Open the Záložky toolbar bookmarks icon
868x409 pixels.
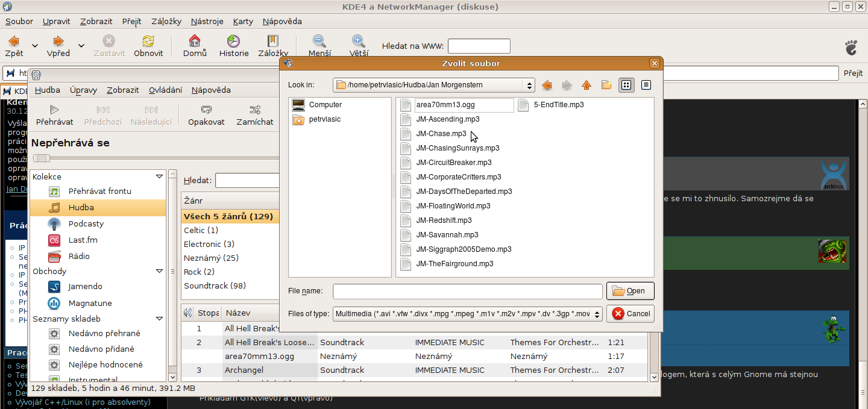tap(273, 41)
